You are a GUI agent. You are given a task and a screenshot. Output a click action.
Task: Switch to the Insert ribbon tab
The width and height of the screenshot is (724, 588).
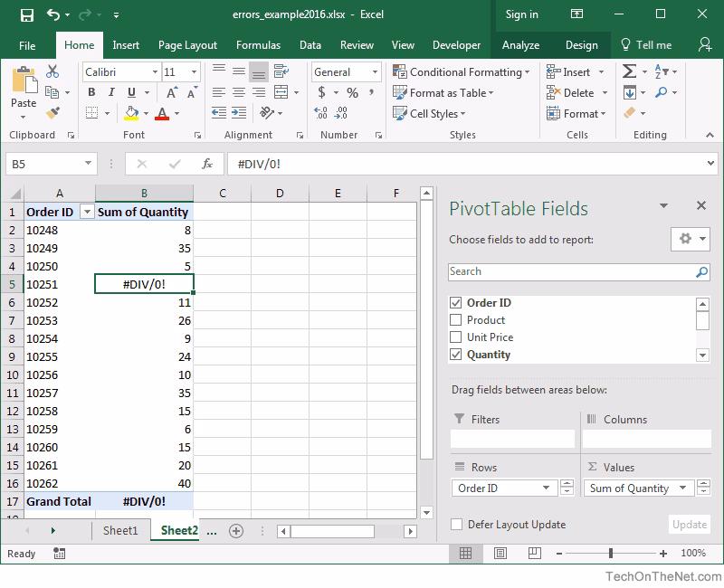pyautogui.click(x=126, y=45)
